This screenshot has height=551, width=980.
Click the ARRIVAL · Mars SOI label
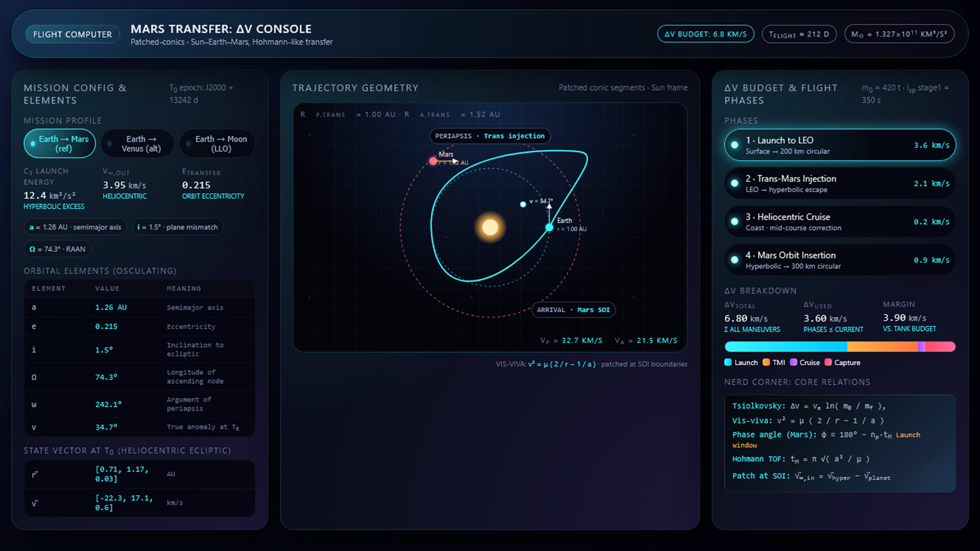click(573, 310)
